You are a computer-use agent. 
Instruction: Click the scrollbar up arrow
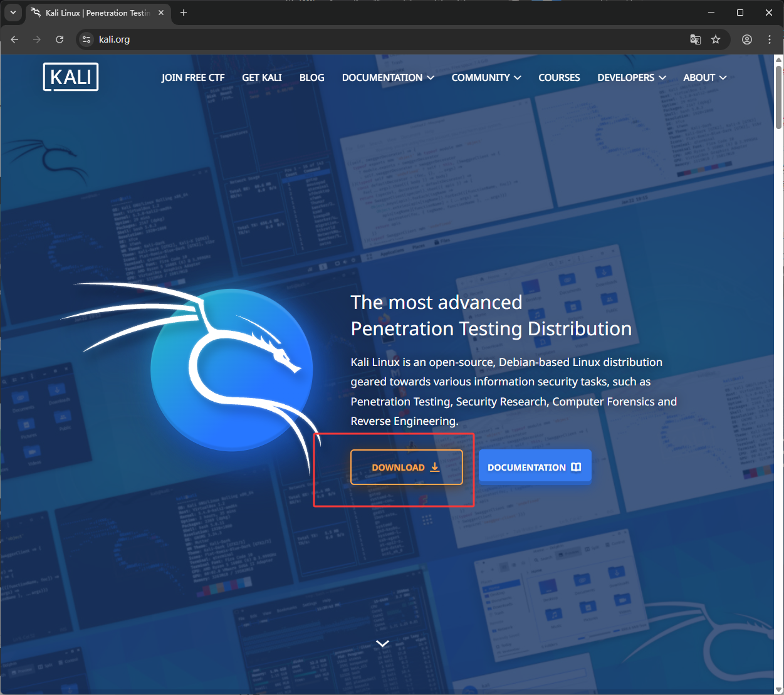point(779,60)
